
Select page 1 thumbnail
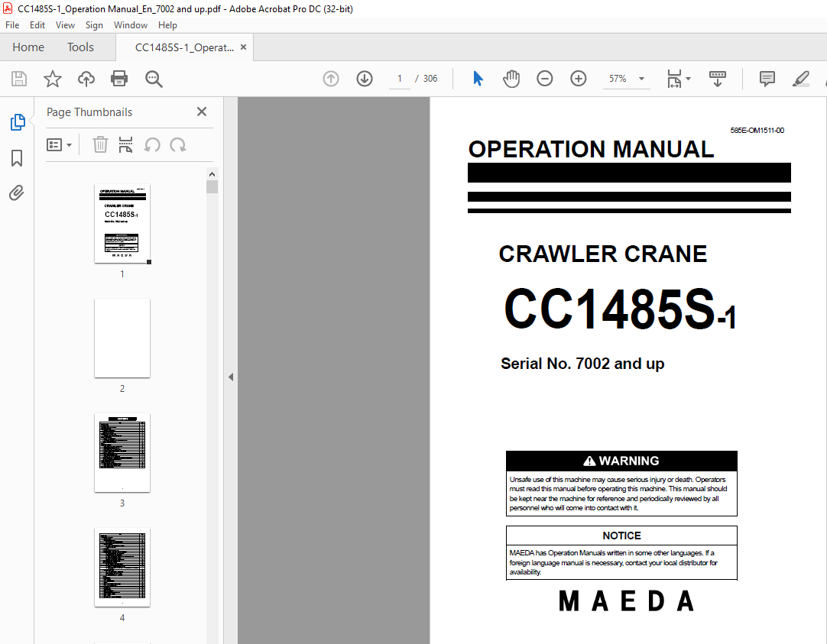(x=122, y=223)
